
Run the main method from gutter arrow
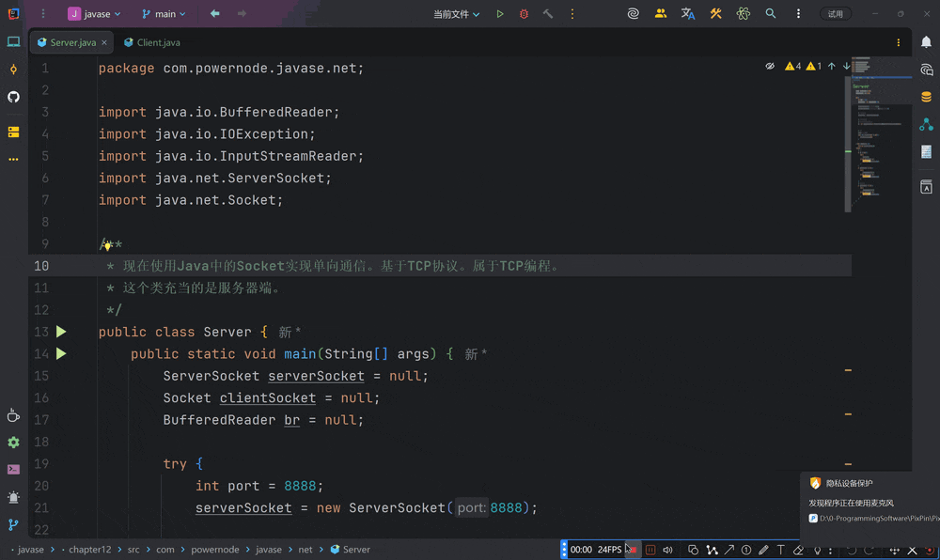pyautogui.click(x=61, y=354)
